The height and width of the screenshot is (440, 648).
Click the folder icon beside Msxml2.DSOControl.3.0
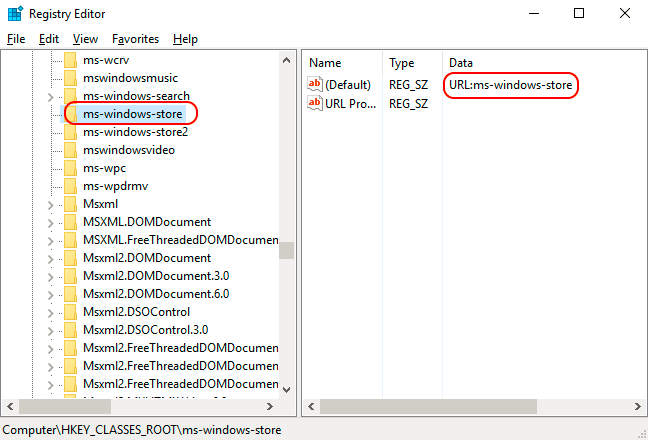pyautogui.click(x=70, y=330)
